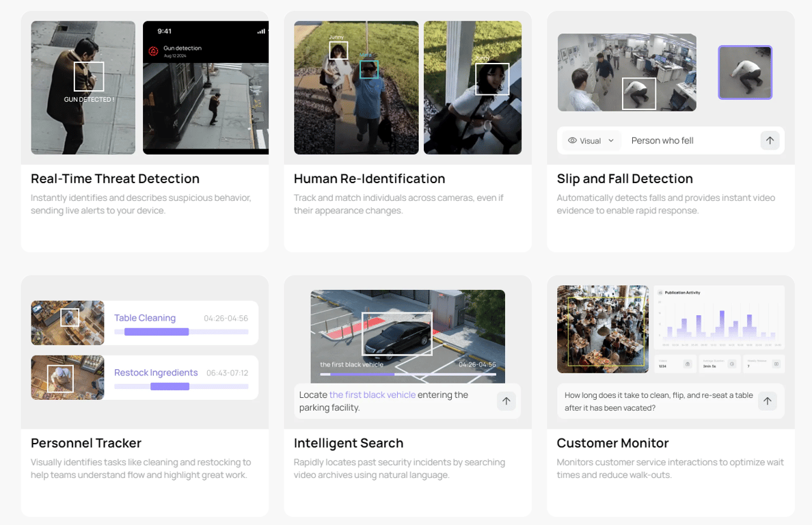Open the office camera fall footage
The image size is (812, 525).
point(627,72)
